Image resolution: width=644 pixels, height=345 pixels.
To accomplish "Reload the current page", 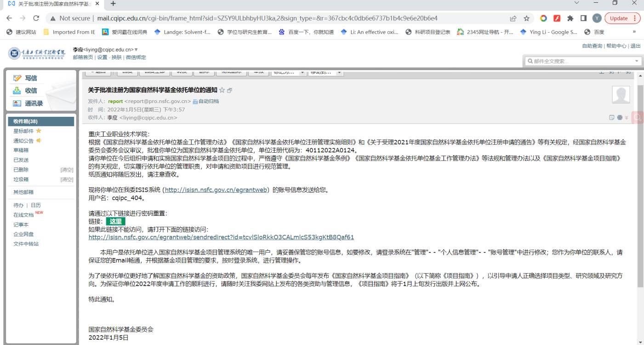I will click(x=36, y=18).
